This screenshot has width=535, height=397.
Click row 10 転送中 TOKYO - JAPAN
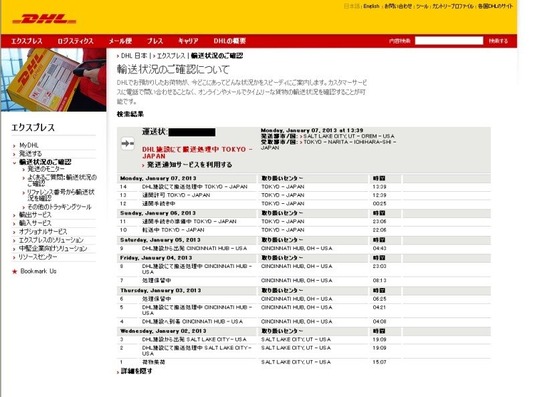[304, 230]
